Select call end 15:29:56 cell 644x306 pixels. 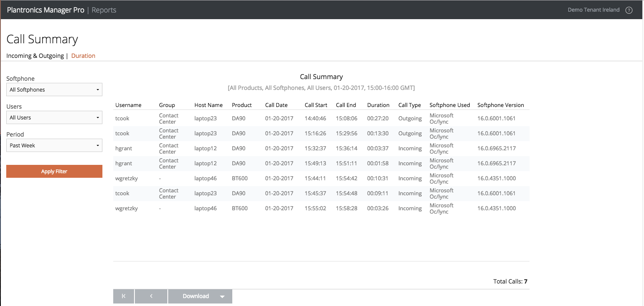point(347,133)
